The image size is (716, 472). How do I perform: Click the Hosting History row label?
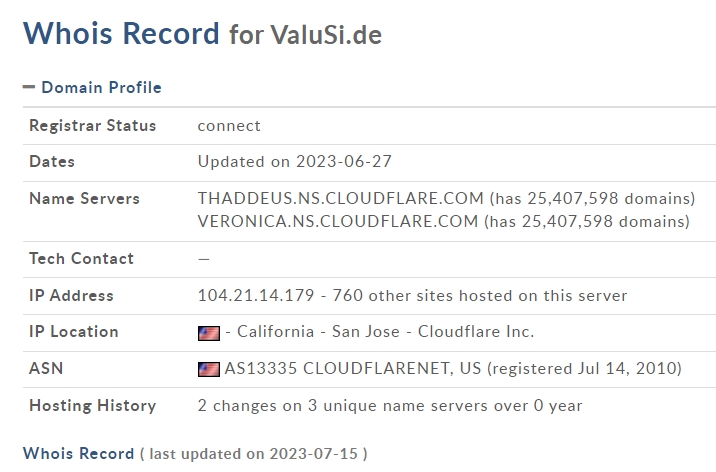[93, 405]
